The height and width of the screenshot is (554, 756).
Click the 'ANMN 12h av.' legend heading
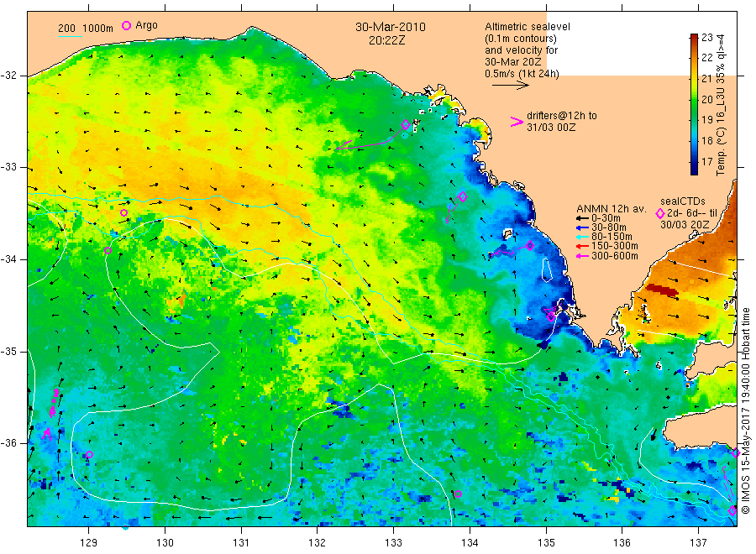612,209
